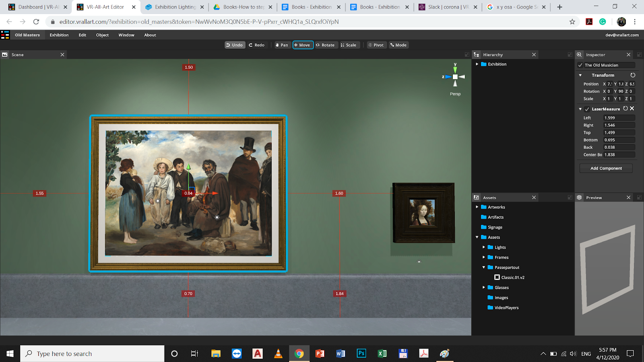644x362 pixels.
Task: Open the Exhibition menu
Action: point(59,35)
